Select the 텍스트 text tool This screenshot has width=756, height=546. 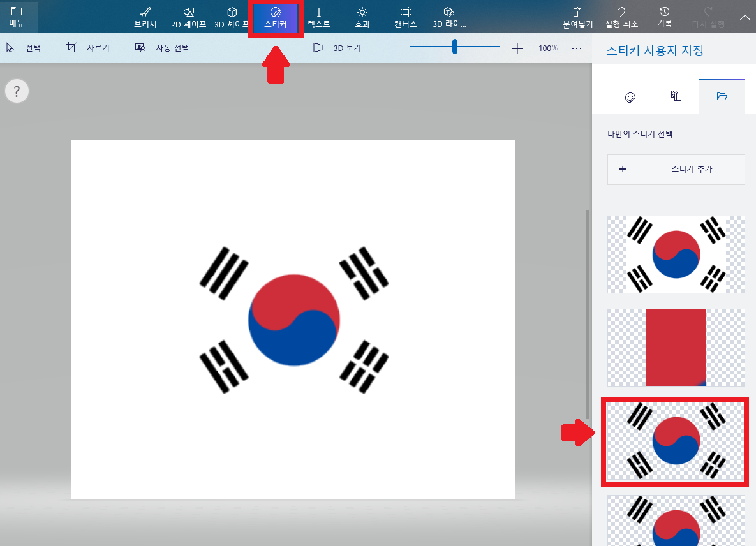pos(319,17)
